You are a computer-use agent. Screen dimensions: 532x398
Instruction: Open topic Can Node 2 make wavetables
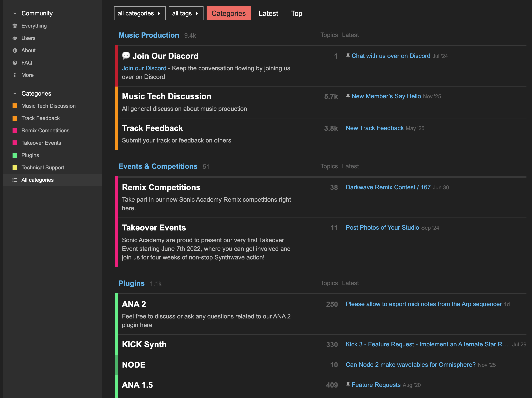tap(410, 364)
